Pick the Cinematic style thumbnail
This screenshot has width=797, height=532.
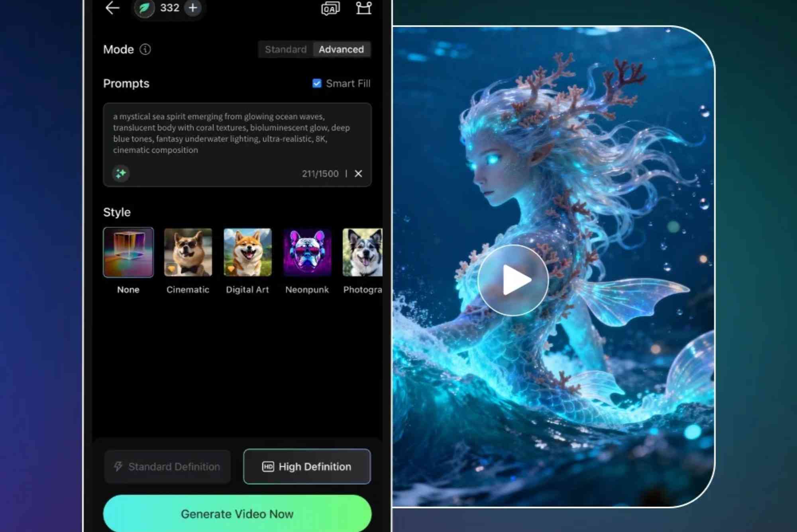click(x=188, y=252)
